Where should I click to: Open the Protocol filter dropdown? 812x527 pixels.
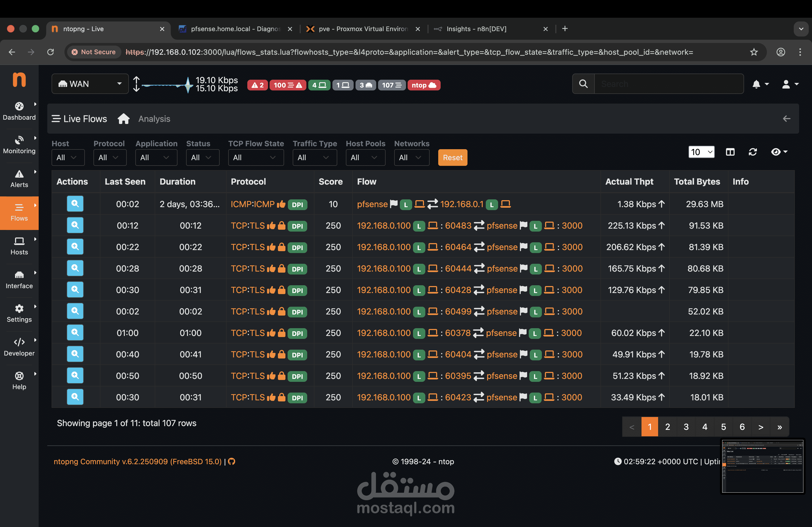click(110, 158)
